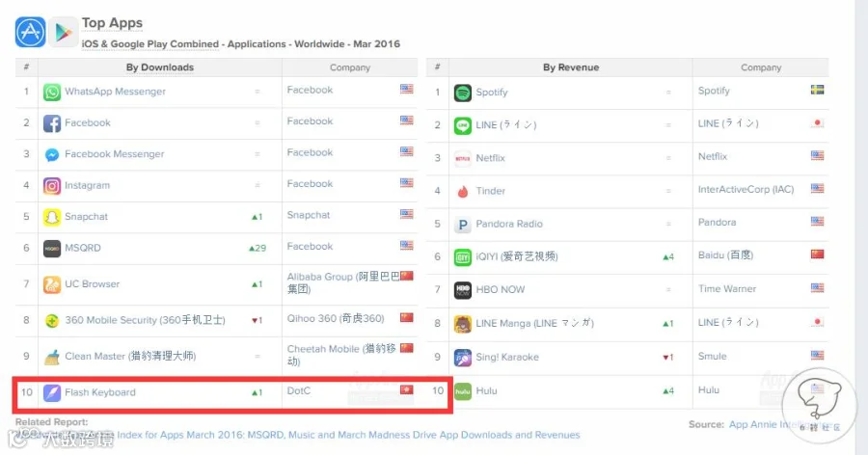The height and width of the screenshot is (455, 868).
Task: Click the ▼1 rank change for 360 Mobile Security
Action: (258, 320)
